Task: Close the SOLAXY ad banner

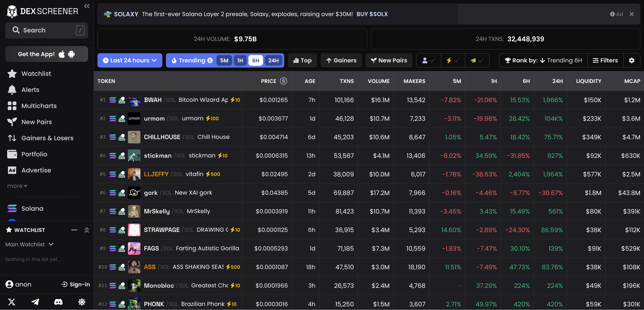Action: (631, 14)
